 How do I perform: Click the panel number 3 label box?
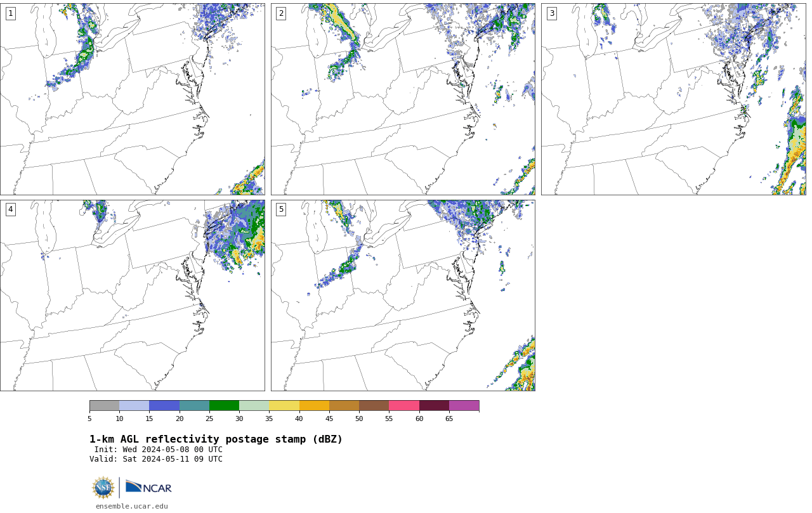coord(552,13)
